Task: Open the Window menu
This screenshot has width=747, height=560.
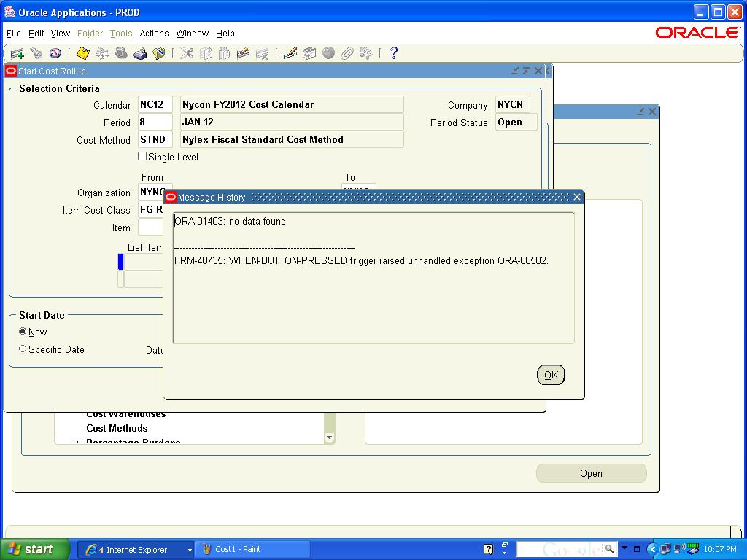Action: click(192, 34)
